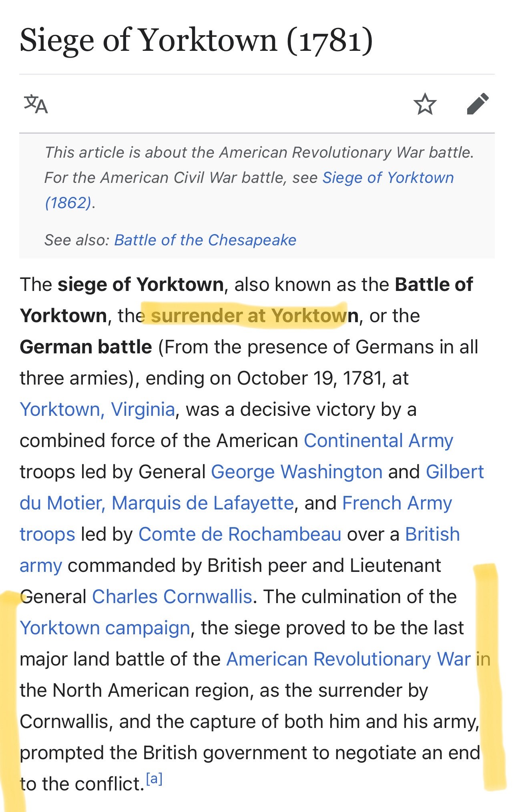514x812 pixels.
Task: Open the American Revolutionary War link
Action: pos(348,659)
